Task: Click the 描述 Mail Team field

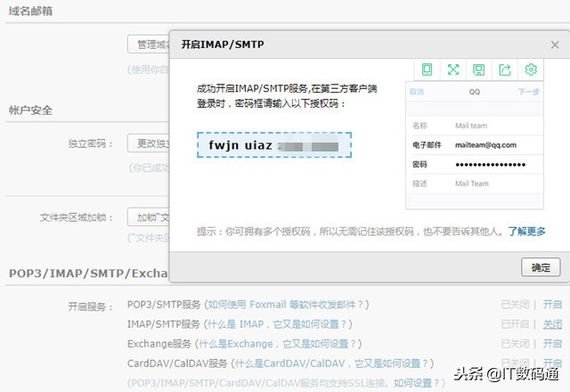Action: click(475, 184)
